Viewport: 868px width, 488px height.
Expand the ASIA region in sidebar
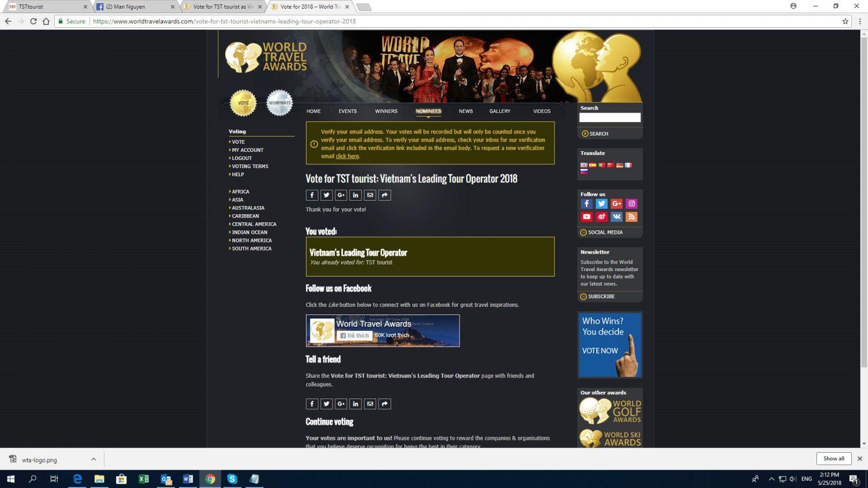coord(238,200)
